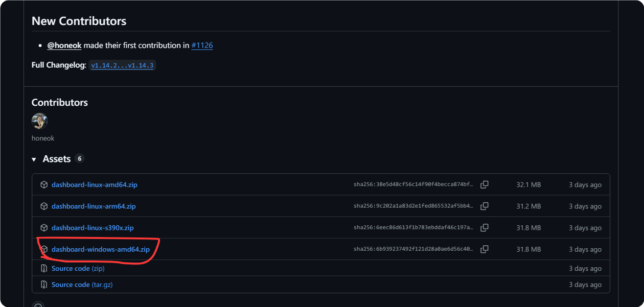Download dashboard-windows-amd64.zip asset
Screen dimensions: 644x307
[100, 249]
